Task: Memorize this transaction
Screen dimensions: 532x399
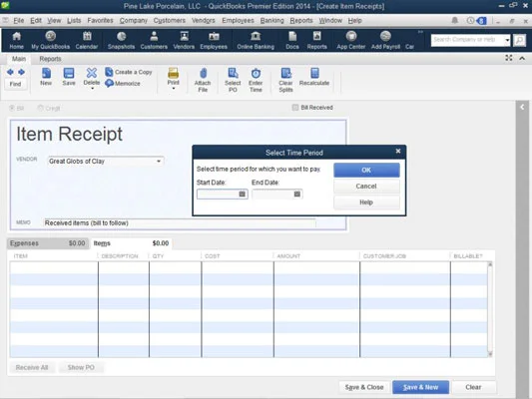Action: 123,83
